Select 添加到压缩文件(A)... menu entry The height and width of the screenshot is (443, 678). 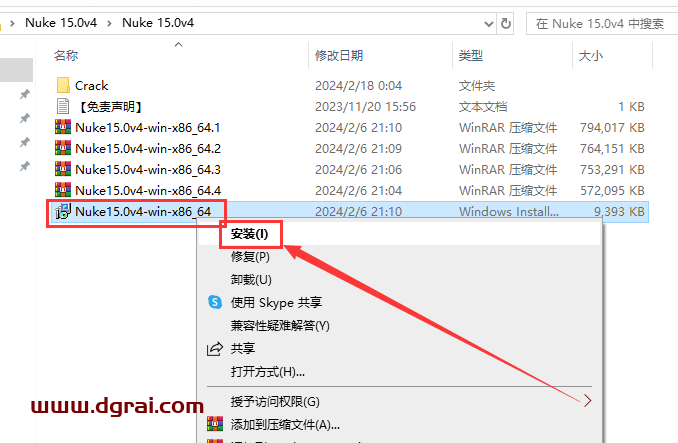click(x=285, y=424)
